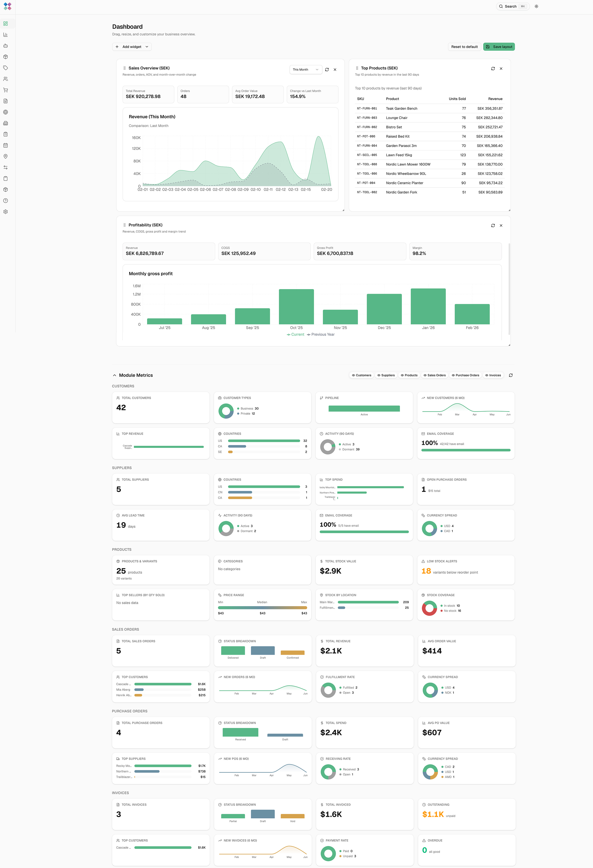Open the transfer arrows sidebar icon
This screenshot has width=593, height=868.
[6, 167]
